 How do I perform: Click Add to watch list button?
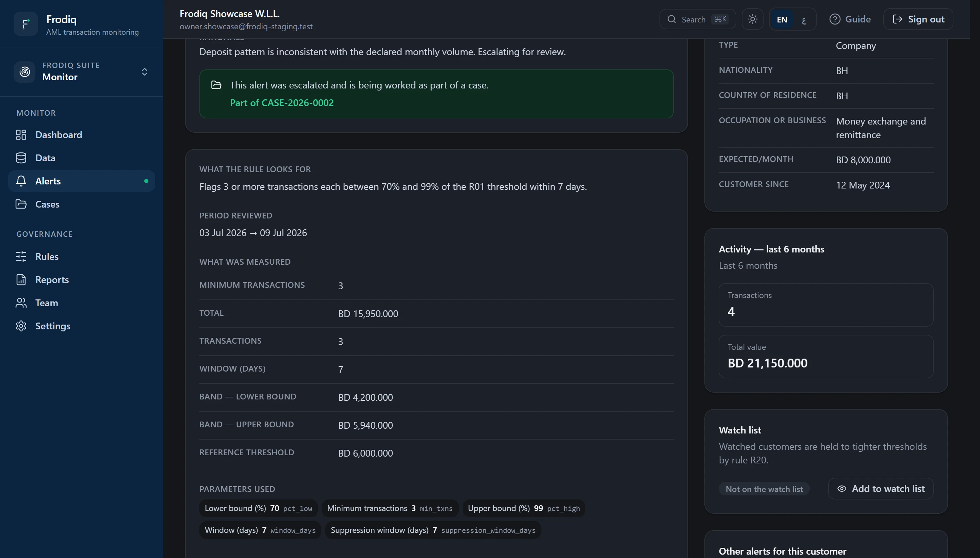880,489
